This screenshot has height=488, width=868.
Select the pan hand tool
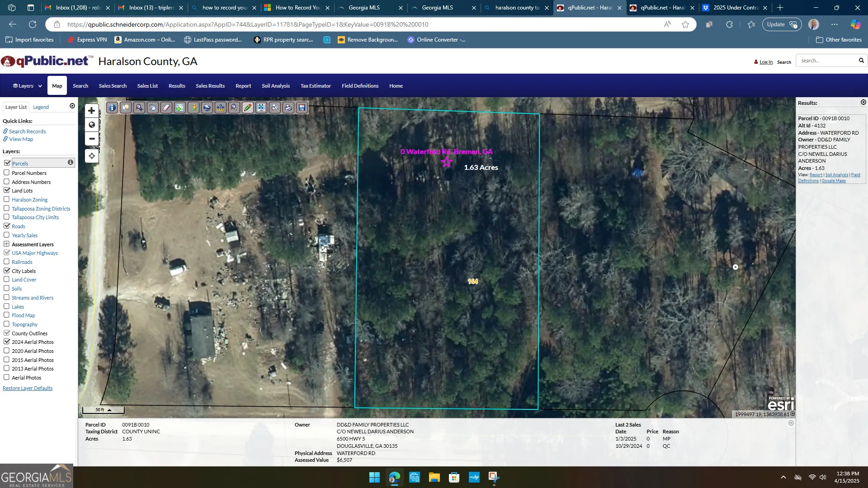[x=153, y=108]
